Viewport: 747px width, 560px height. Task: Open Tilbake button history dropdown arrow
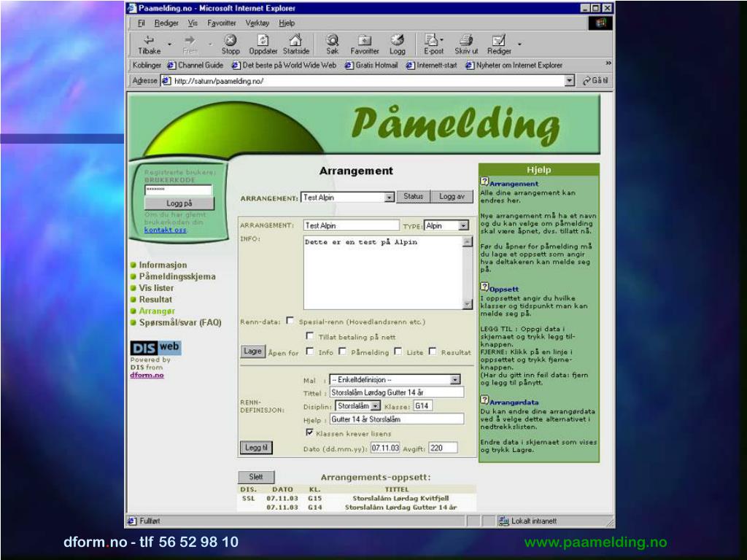pos(169,44)
